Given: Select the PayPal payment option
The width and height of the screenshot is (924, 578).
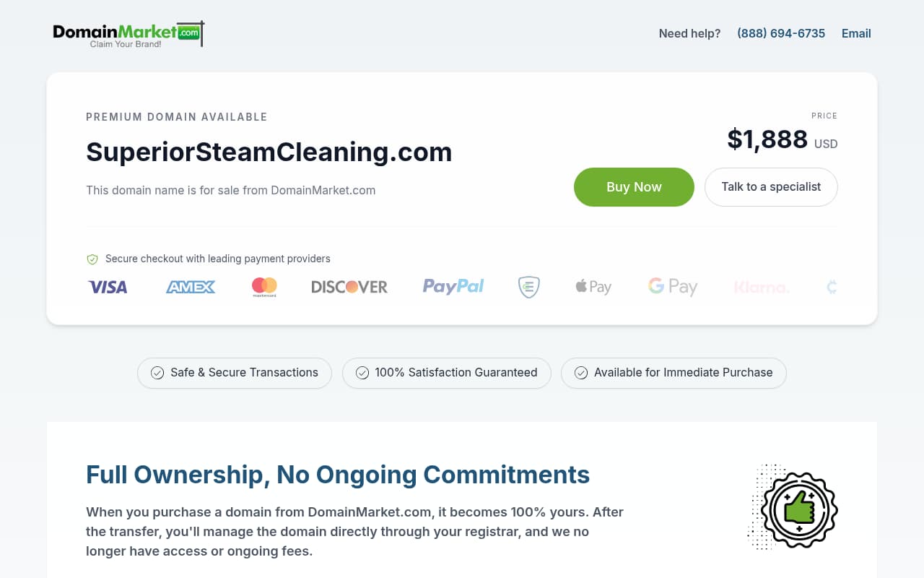Looking at the screenshot, I should (x=453, y=287).
